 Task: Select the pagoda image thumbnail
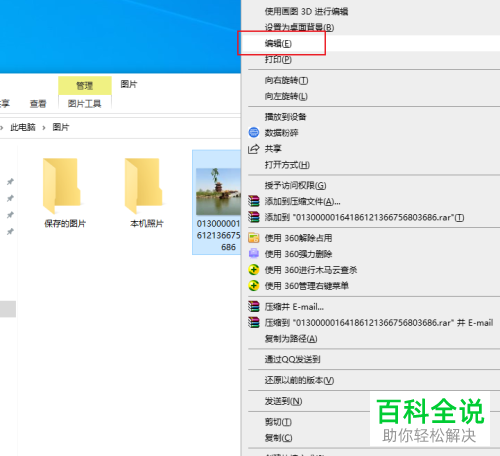tap(218, 191)
